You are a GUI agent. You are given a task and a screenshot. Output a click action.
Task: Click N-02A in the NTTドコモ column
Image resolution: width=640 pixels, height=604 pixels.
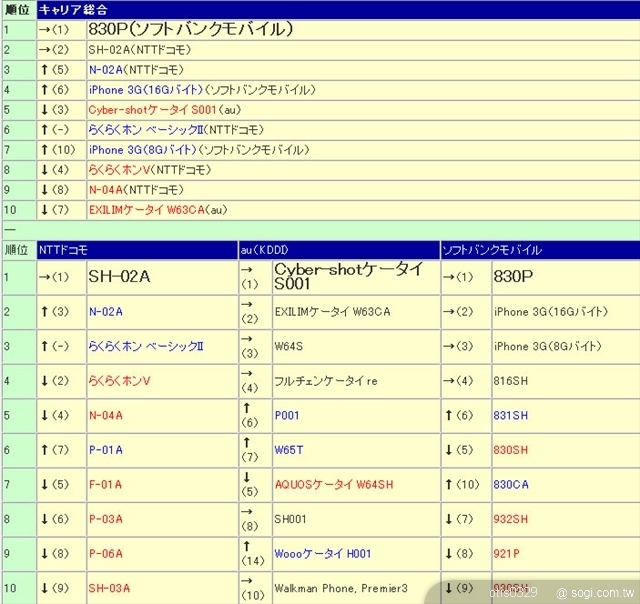[x=106, y=312]
